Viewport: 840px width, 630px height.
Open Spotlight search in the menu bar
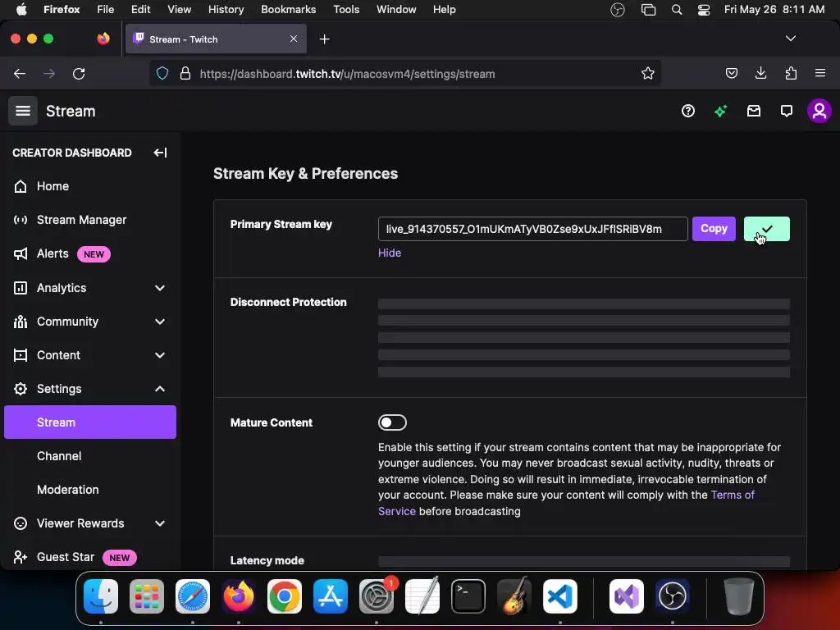[x=677, y=10]
